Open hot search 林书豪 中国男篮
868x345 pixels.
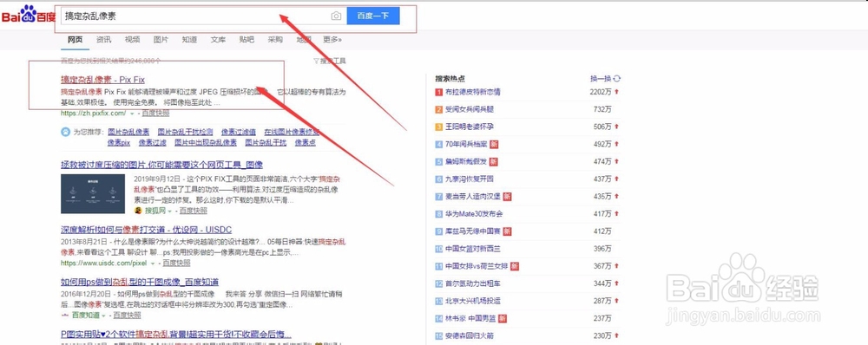(x=470, y=318)
